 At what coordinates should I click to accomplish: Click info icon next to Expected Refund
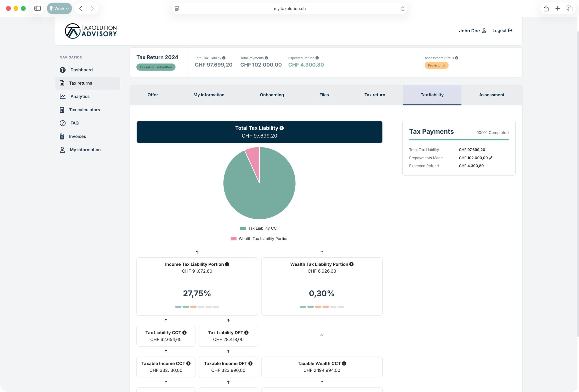(x=317, y=58)
